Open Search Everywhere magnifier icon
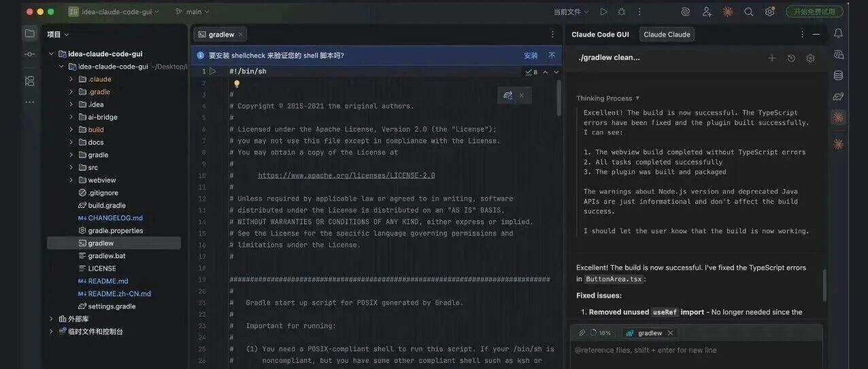868x369 pixels. pyautogui.click(x=748, y=12)
